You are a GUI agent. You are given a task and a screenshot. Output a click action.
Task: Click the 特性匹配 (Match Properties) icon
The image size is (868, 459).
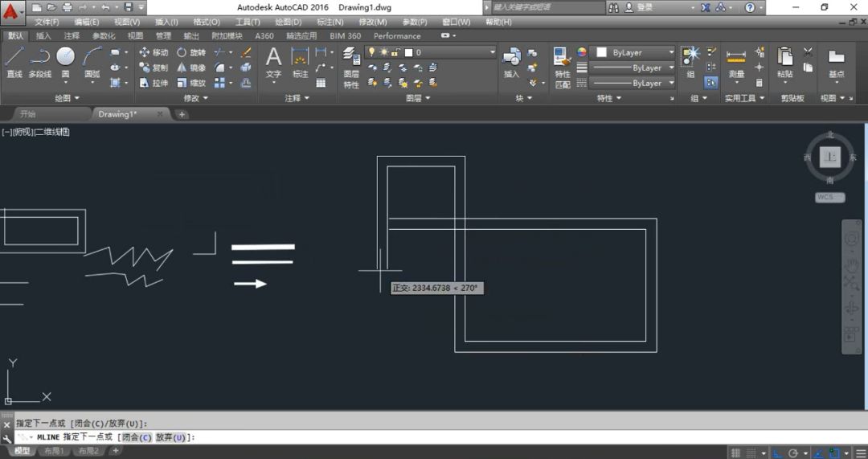point(563,68)
